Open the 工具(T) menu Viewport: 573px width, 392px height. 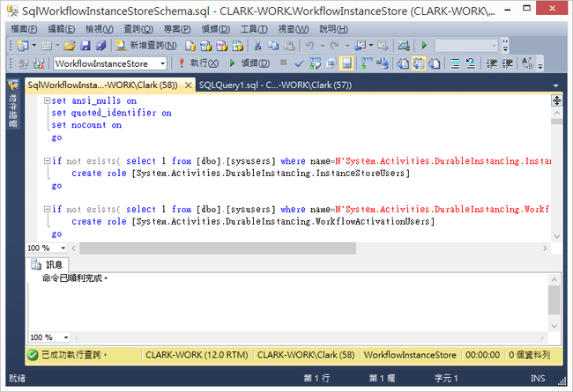click(x=254, y=29)
